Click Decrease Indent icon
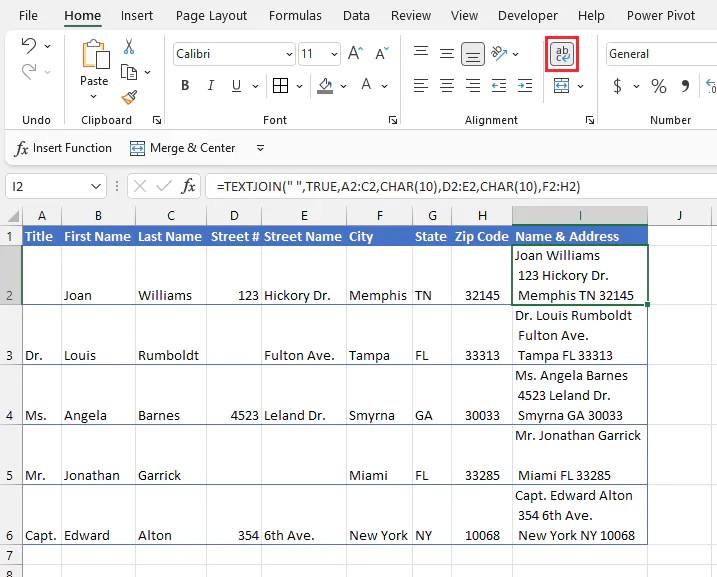 click(499, 85)
